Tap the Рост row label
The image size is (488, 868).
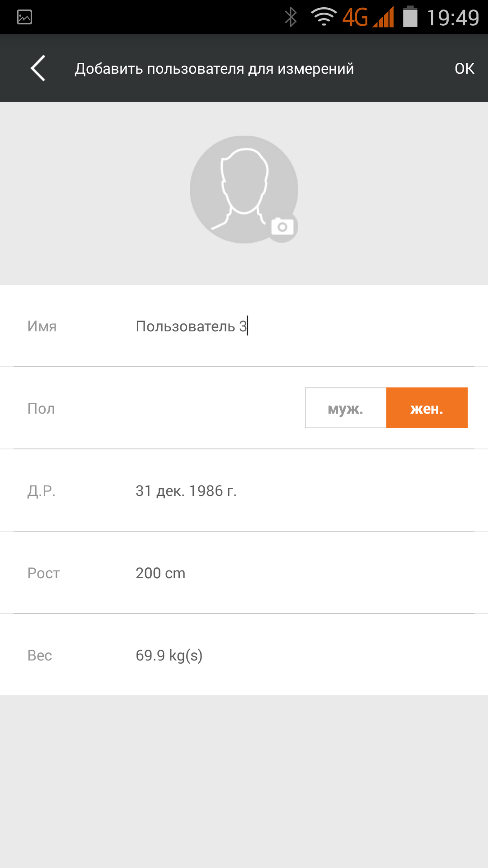(x=43, y=573)
